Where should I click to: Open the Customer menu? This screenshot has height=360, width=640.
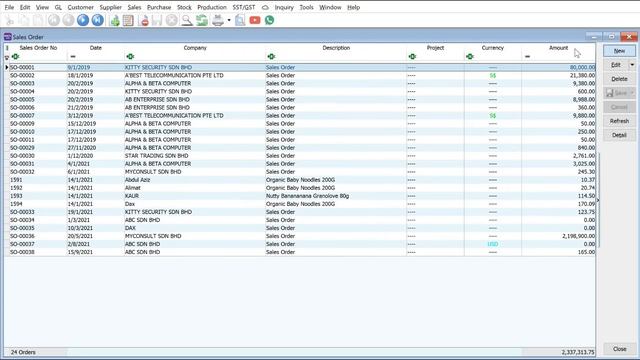coord(80,7)
